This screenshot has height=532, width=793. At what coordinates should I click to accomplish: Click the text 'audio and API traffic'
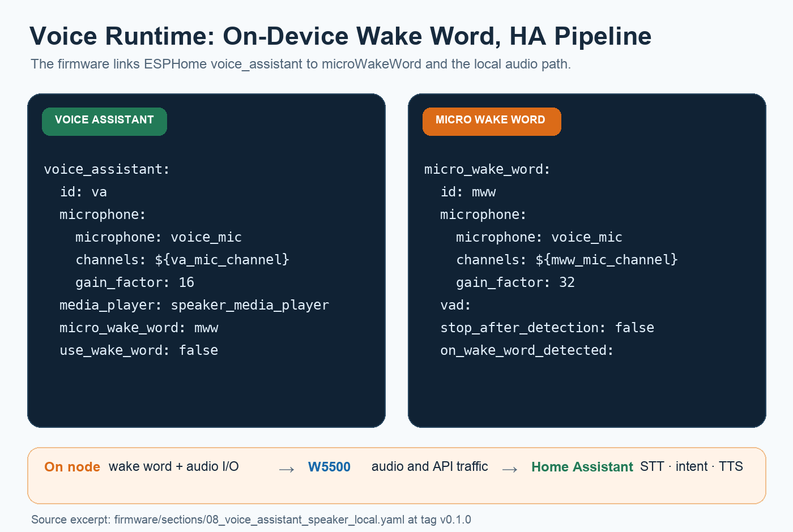pos(430,466)
